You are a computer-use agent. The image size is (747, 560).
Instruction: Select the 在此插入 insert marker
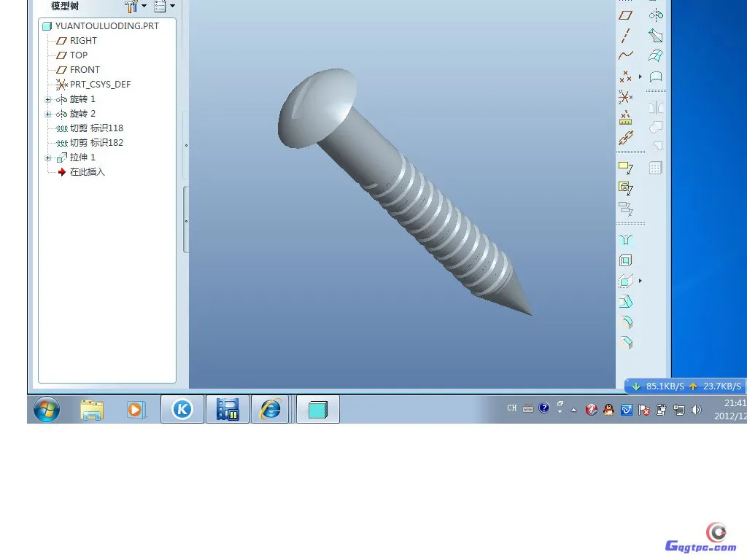coord(87,172)
